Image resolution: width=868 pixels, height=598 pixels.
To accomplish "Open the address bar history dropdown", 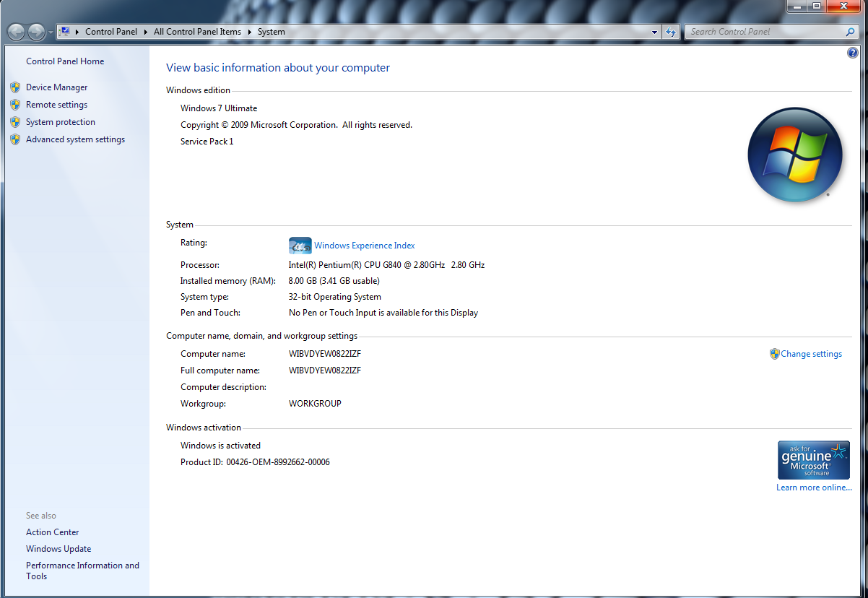I will pos(654,32).
